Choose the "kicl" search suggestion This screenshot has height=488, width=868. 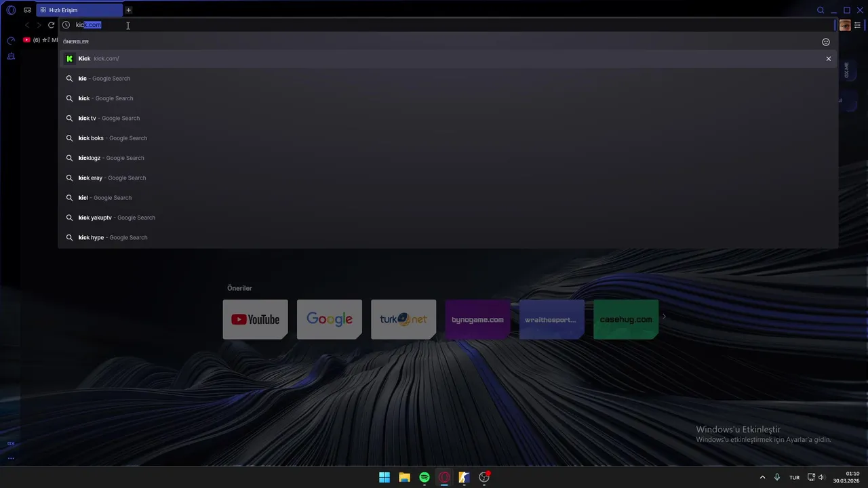448,198
